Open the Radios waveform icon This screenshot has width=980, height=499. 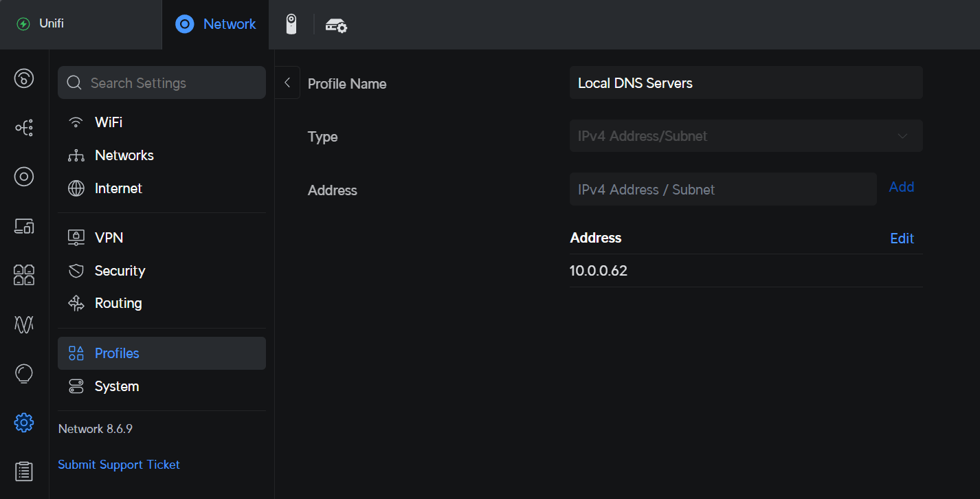(x=24, y=324)
